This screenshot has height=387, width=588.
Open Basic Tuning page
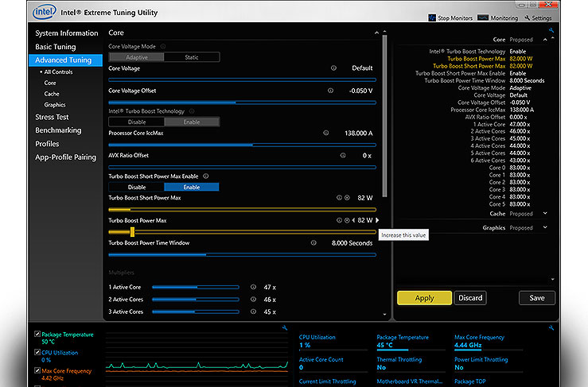[x=56, y=46]
